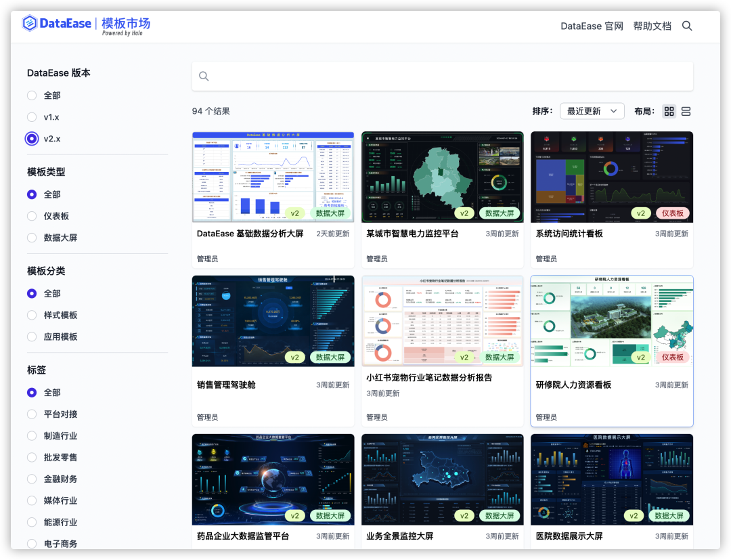Switch to grid layout view icon

coord(669,112)
